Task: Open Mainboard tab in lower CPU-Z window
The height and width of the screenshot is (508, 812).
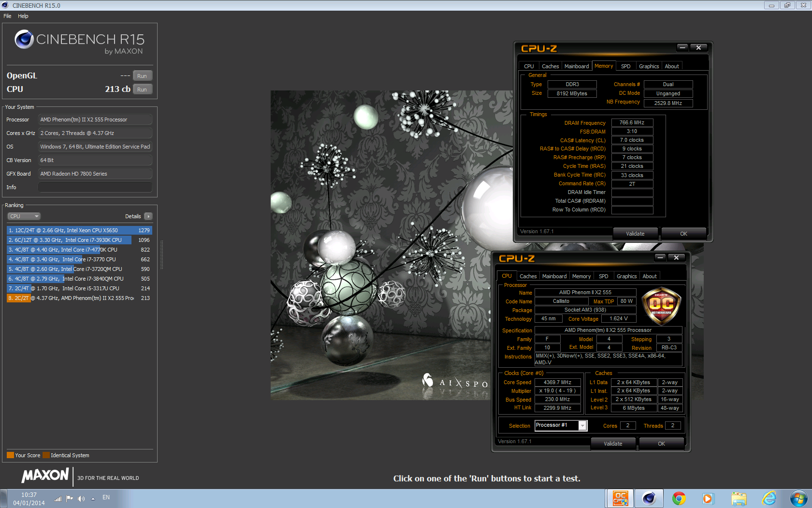Action: coord(554,276)
